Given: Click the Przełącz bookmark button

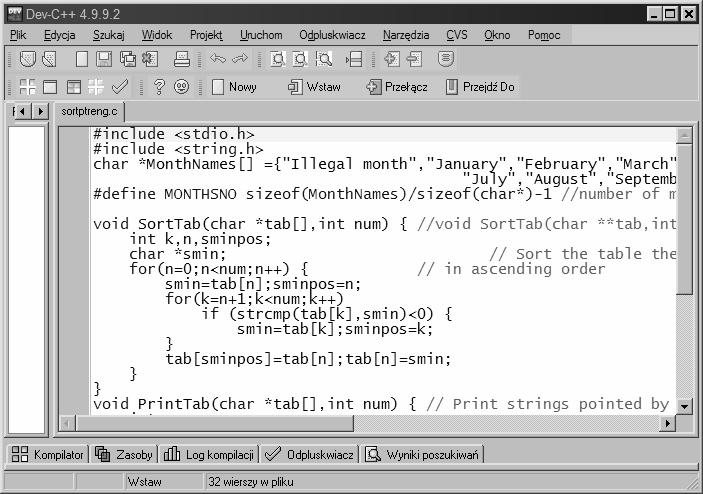Looking at the screenshot, I should pyautogui.click(x=397, y=87).
